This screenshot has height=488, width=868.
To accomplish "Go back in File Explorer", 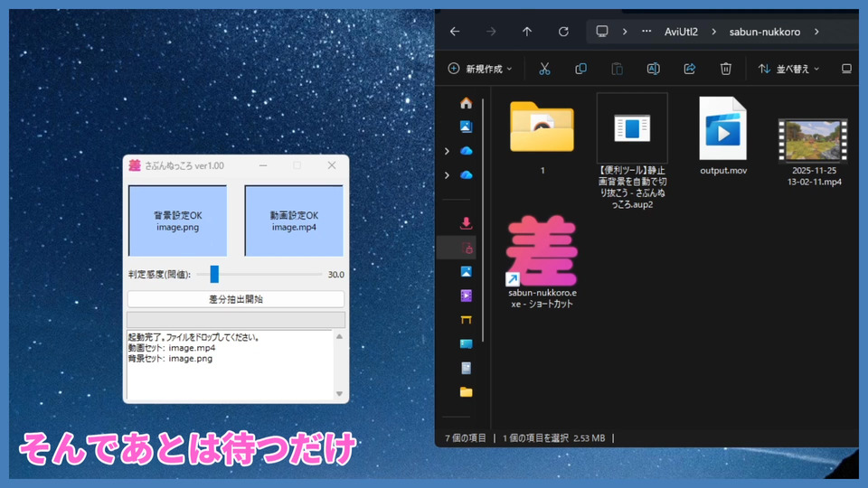I will 455,32.
